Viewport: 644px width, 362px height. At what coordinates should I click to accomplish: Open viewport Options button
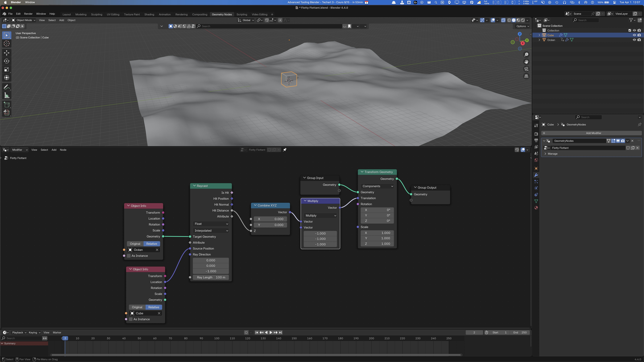coord(523,26)
